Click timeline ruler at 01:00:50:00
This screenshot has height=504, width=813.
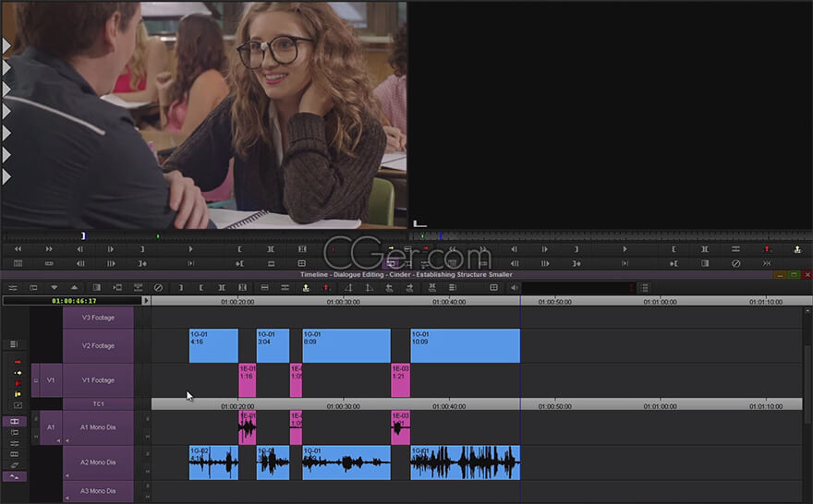pyautogui.click(x=555, y=302)
